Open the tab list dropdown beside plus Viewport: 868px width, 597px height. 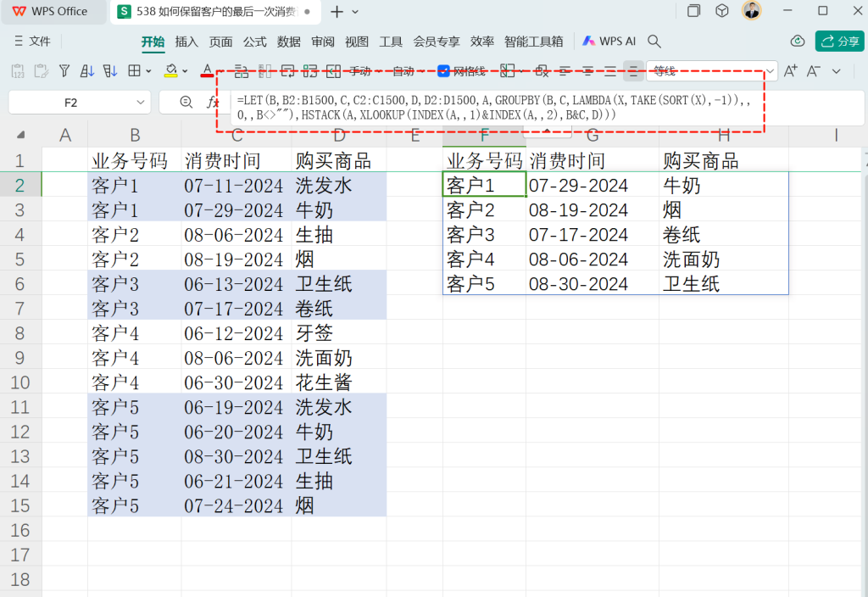[355, 12]
